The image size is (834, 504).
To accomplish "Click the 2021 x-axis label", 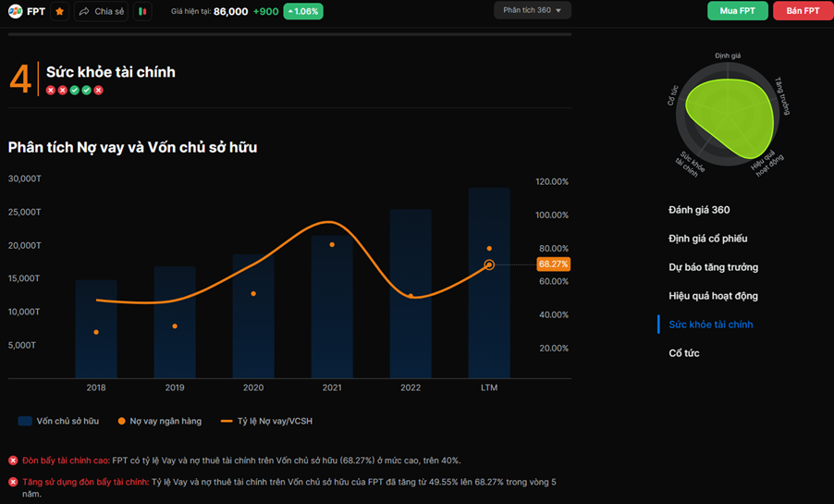I will point(332,387).
